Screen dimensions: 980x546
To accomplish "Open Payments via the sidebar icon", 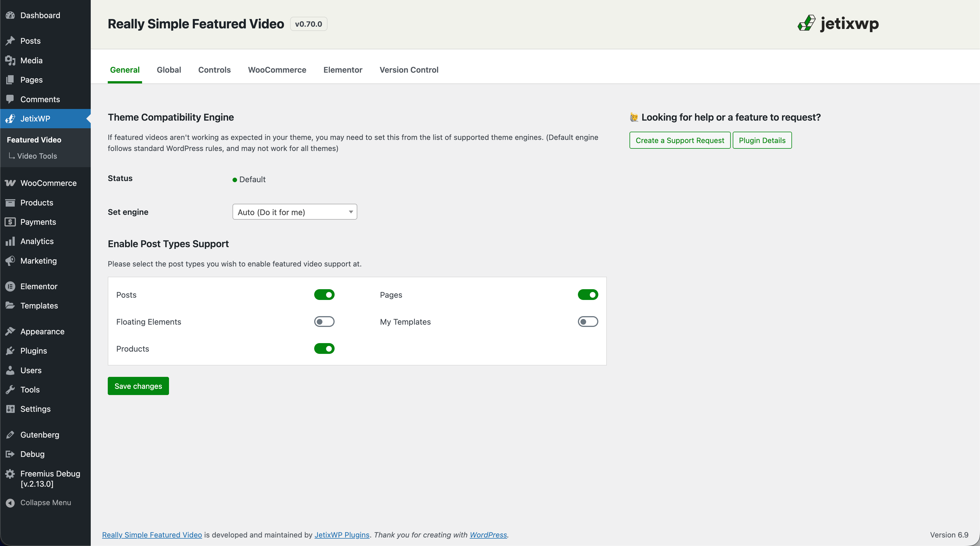I will coord(10,222).
